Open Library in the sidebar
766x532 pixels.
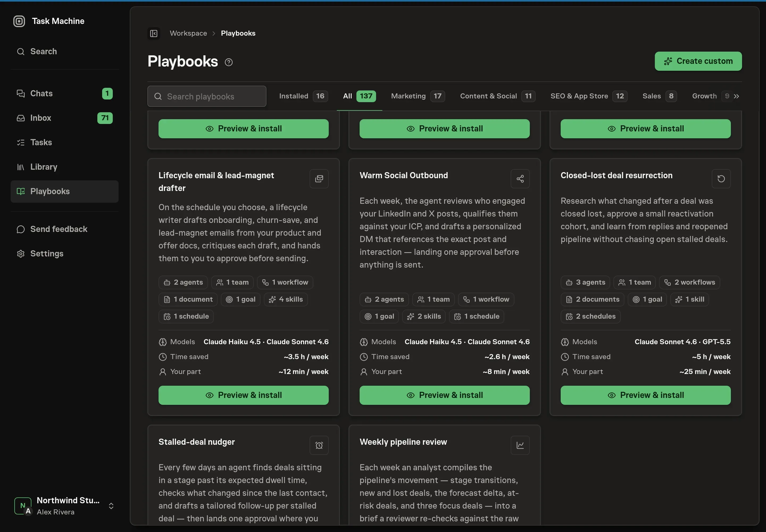coord(65,167)
